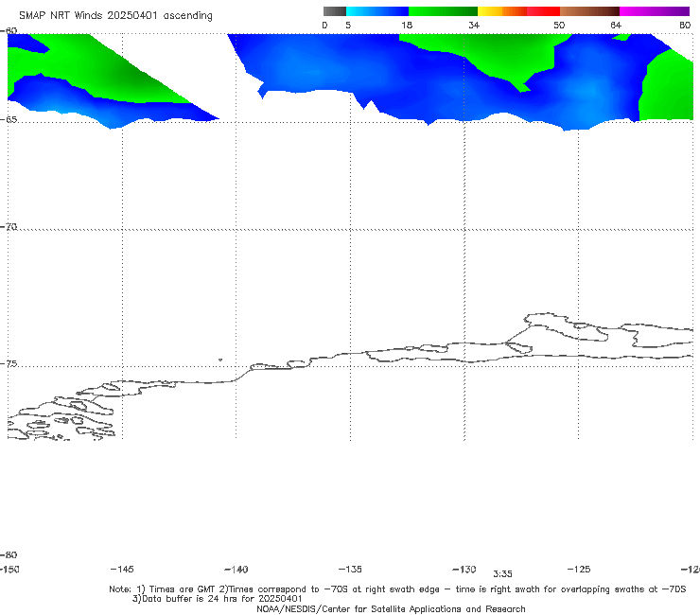Click the latitude label '-80'
The width and height of the screenshot is (700, 615).
pos(9,554)
